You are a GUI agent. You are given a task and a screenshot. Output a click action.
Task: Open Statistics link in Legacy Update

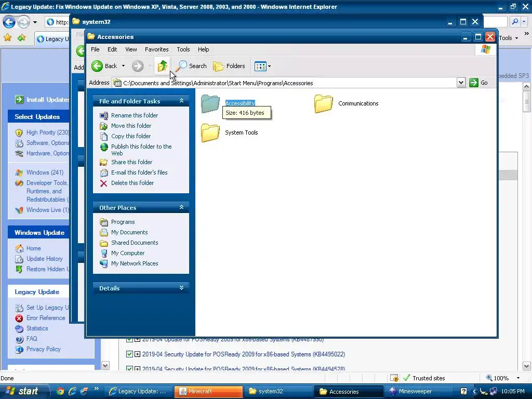37,328
